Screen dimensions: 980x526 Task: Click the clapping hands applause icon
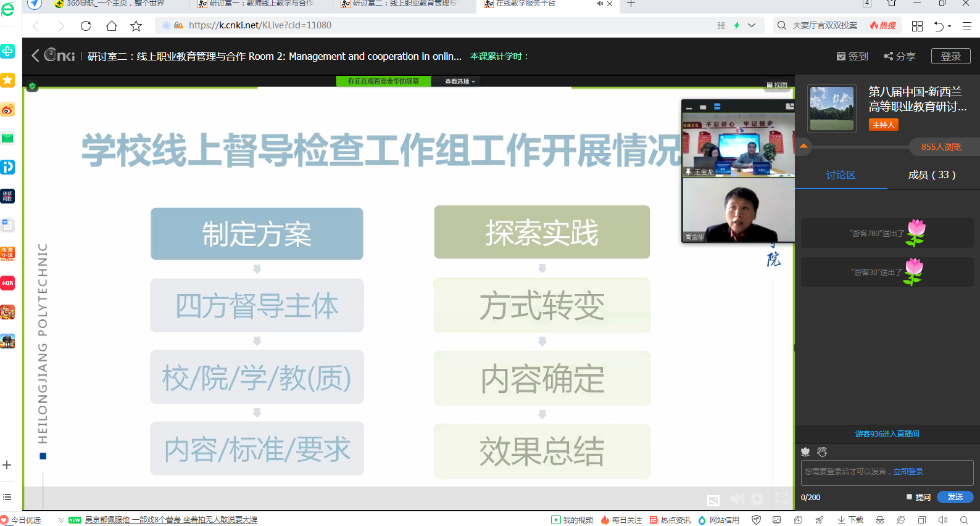click(822, 452)
